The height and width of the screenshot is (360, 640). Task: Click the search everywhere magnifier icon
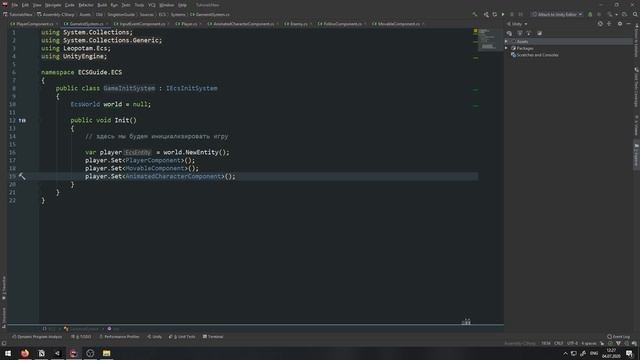635,14
